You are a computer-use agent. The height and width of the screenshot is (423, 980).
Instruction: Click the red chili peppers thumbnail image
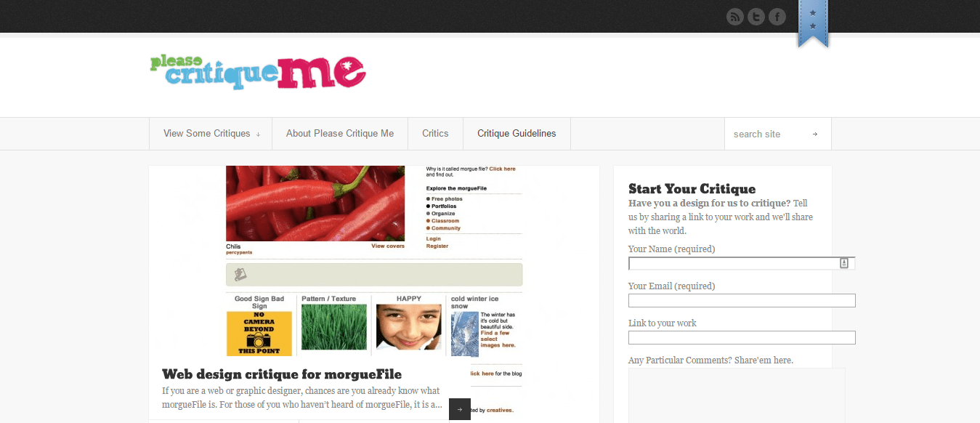pyautogui.click(x=316, y=204)
